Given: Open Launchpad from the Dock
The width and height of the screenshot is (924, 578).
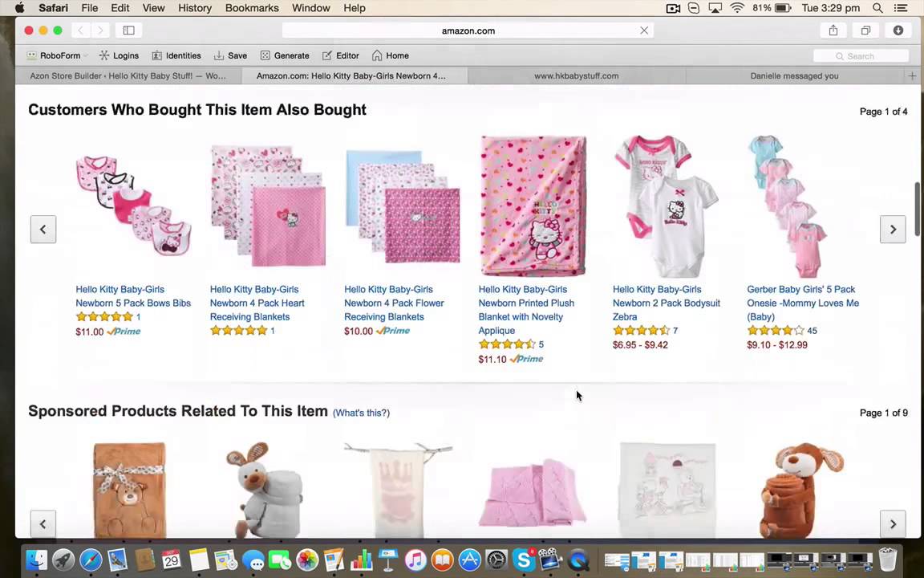Looking at the screenshot, I should point(63,559).
